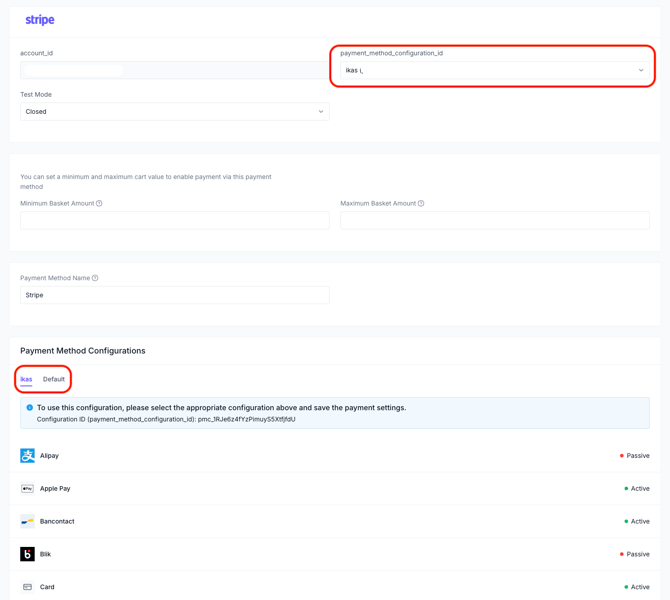Click the Alipay Passive status
Image resolution: width=670 pixels, height=600 pixels.
point(635,456)
